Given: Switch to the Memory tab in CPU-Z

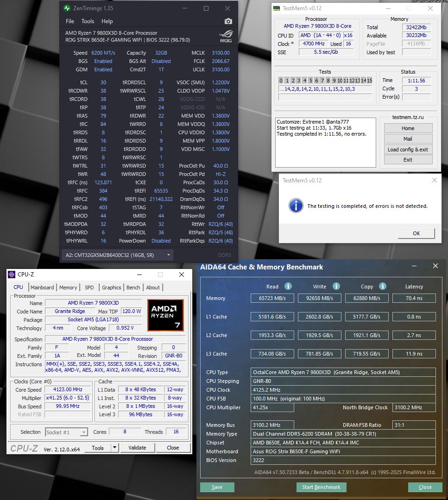Looking at the screenshot, I should pyautogui.click(x=68, y=287).
